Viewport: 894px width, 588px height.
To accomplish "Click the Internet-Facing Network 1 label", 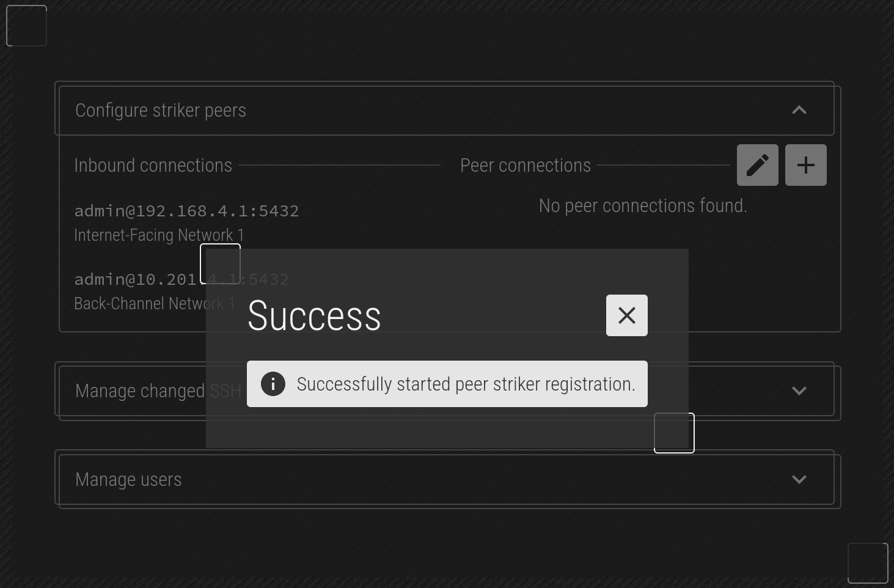I will click(159, 235).
